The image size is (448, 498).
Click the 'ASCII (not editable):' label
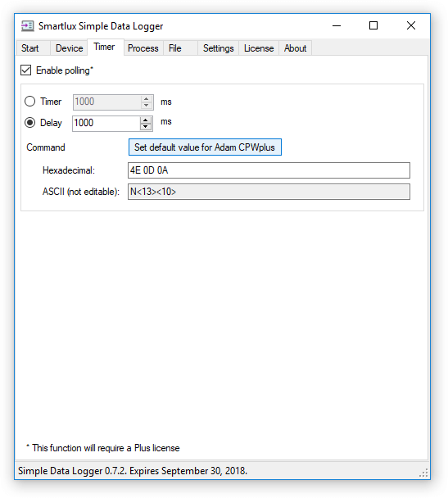[x=81, y=192]
